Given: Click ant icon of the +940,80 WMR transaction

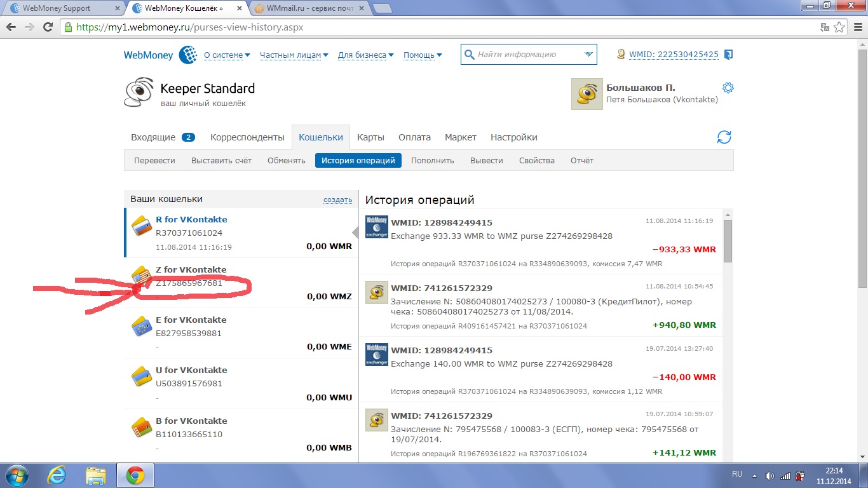Looking at the screenshot, I should click(377, 292).
